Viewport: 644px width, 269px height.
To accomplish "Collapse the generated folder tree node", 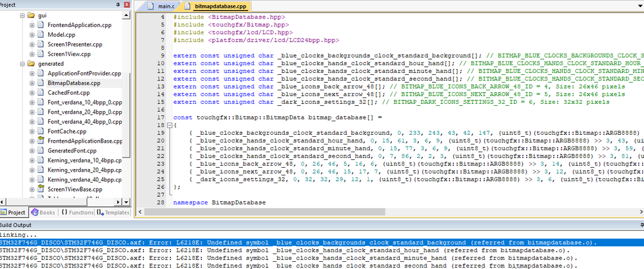I will tap(21, 64).
